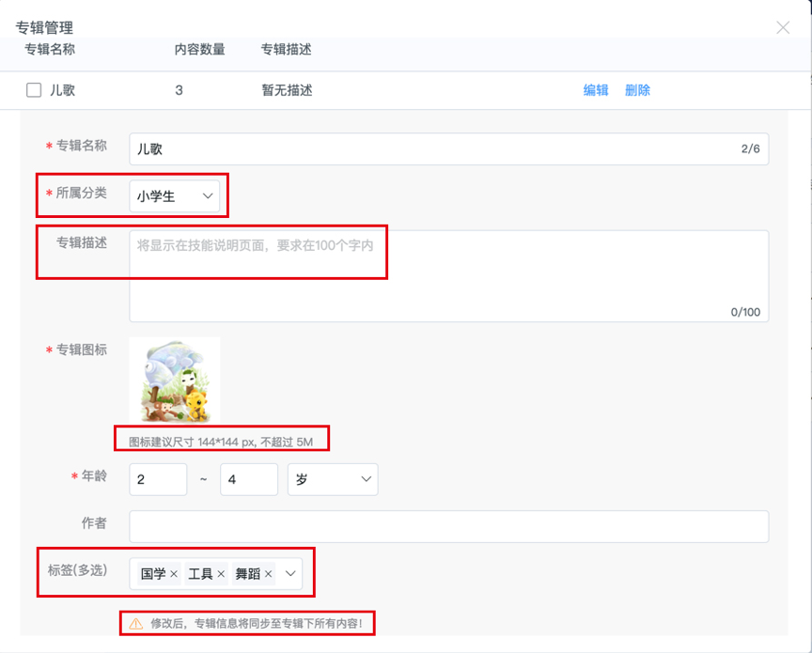Screen dimensions: 812x653
Task: Click the album icon cartoon thumbnail
Action: pyautogui.click(x=175, y=381)
